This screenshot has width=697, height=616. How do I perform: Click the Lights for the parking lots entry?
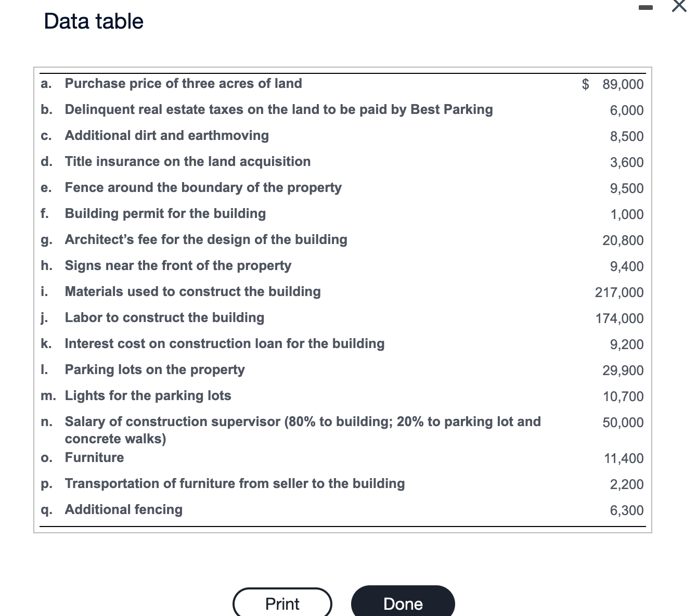click(148, 395)
